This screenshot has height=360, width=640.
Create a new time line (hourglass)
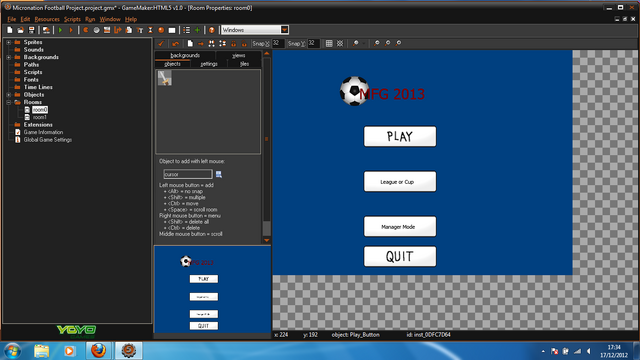click(150, 30)
